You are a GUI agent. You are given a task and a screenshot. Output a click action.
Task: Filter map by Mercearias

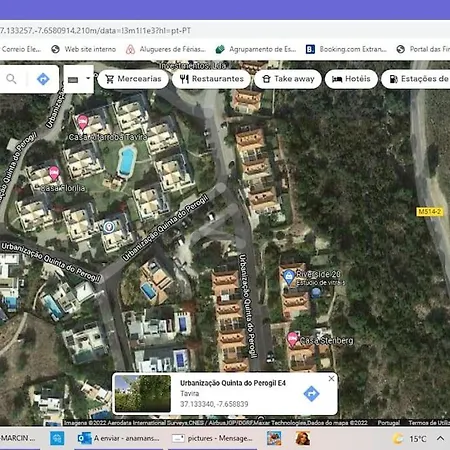click(133, 79)
